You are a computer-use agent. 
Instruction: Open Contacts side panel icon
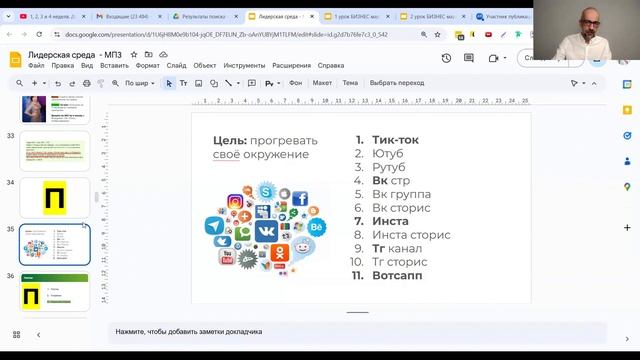pos(627,161)
